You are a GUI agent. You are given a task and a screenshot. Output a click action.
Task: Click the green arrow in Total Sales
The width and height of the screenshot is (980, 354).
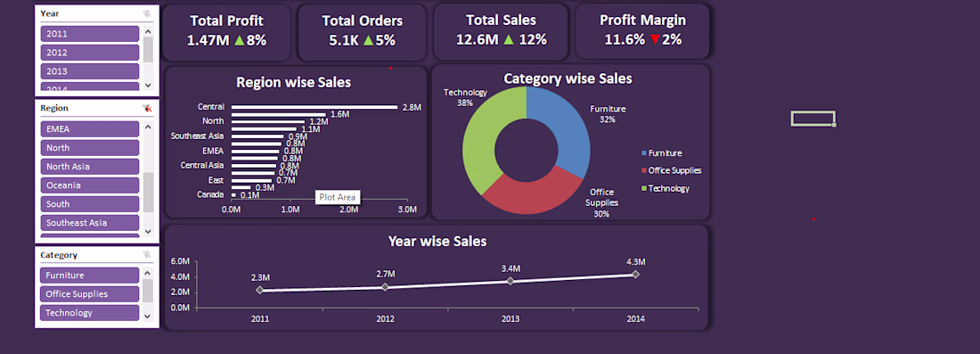point(509,40)
